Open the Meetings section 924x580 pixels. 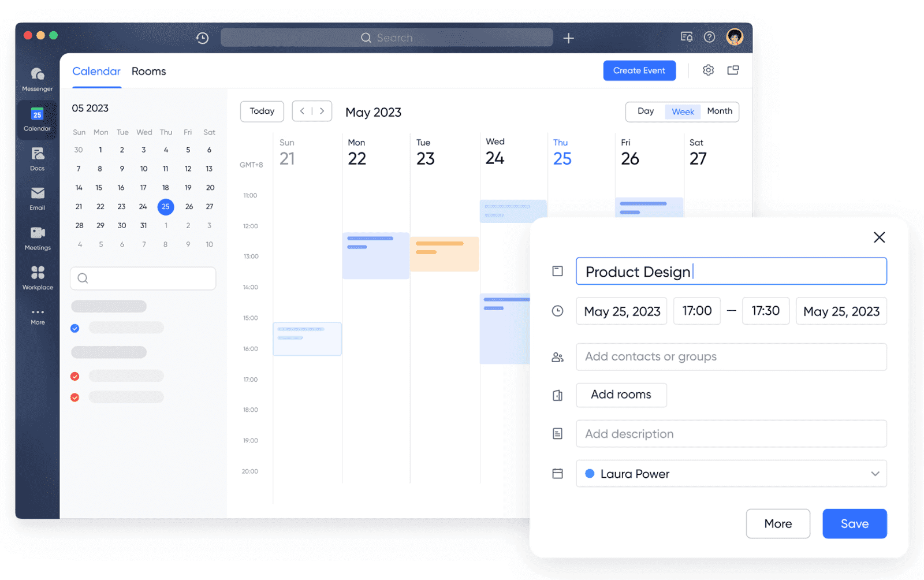pyautogui.click(x=36, y=237)
